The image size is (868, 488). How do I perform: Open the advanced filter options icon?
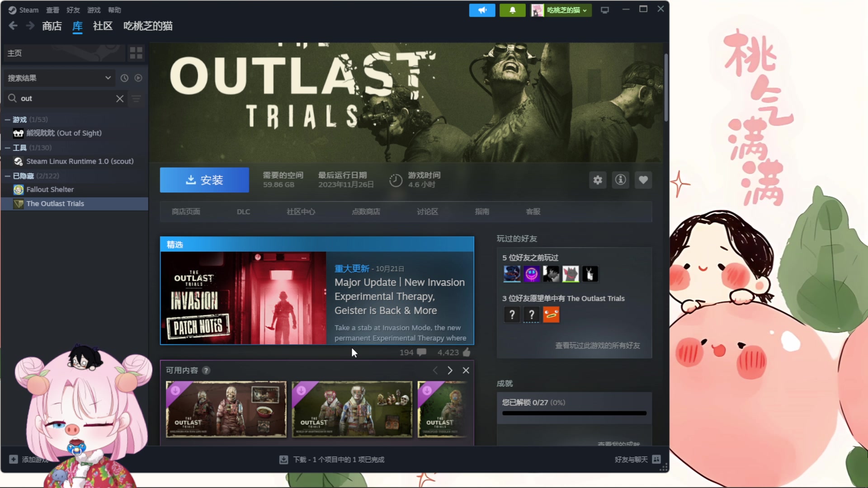[x=136, y=99]
